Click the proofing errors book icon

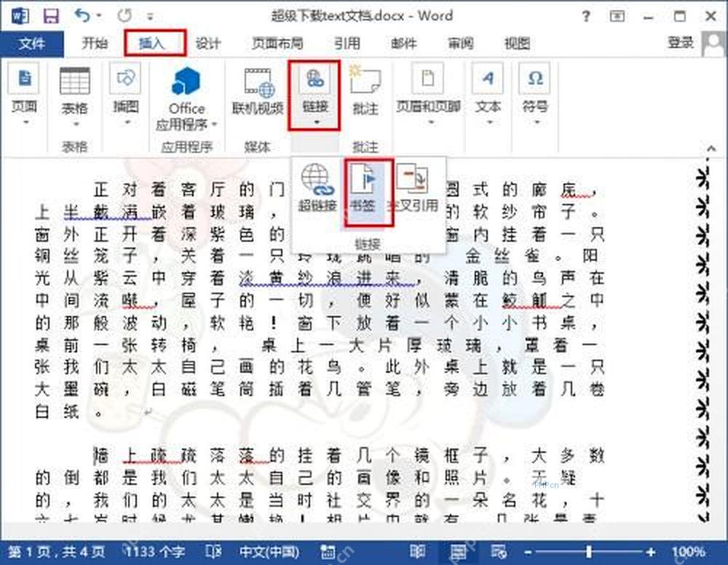pyautogui.click(x=213, y=552)
